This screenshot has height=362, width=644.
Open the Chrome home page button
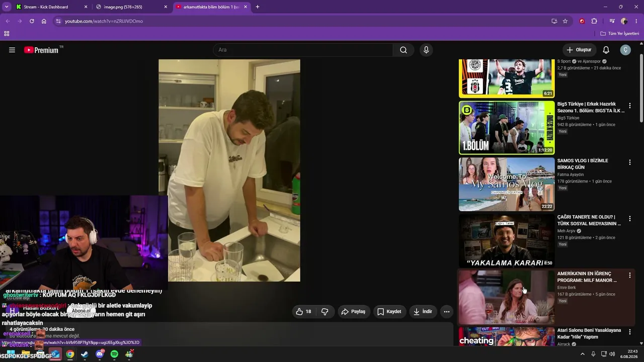[x=44, y=21]
